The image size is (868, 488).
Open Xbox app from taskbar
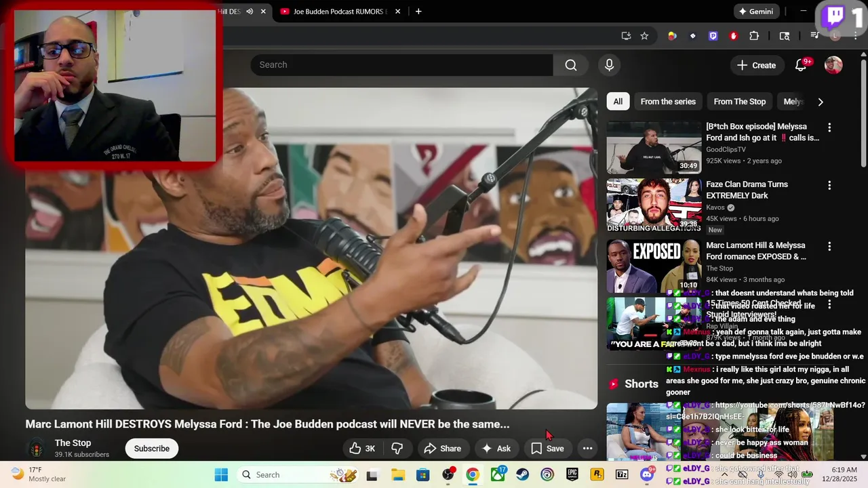(x=498, y=474)
